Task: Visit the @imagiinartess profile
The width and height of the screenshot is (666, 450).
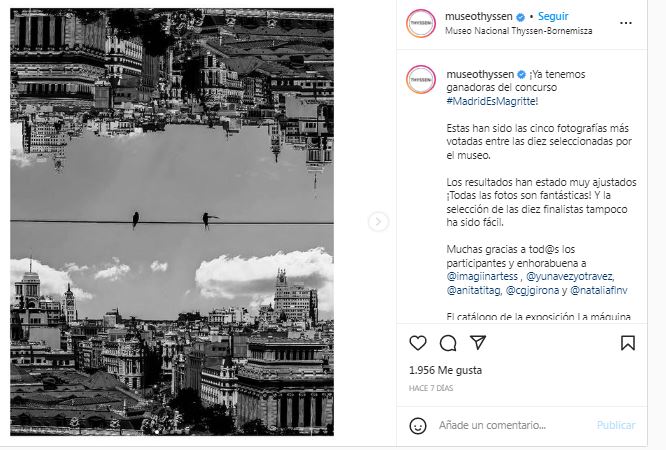Action: point(482,277)
